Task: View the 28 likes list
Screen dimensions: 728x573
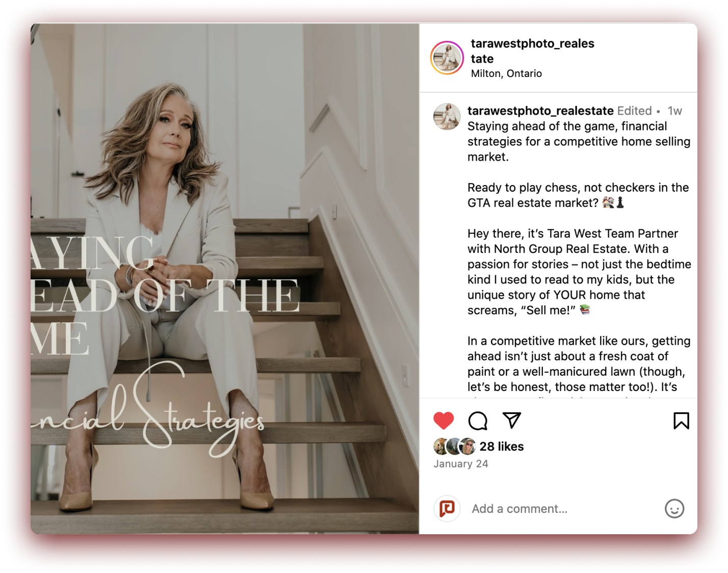Action: point(502,447)
